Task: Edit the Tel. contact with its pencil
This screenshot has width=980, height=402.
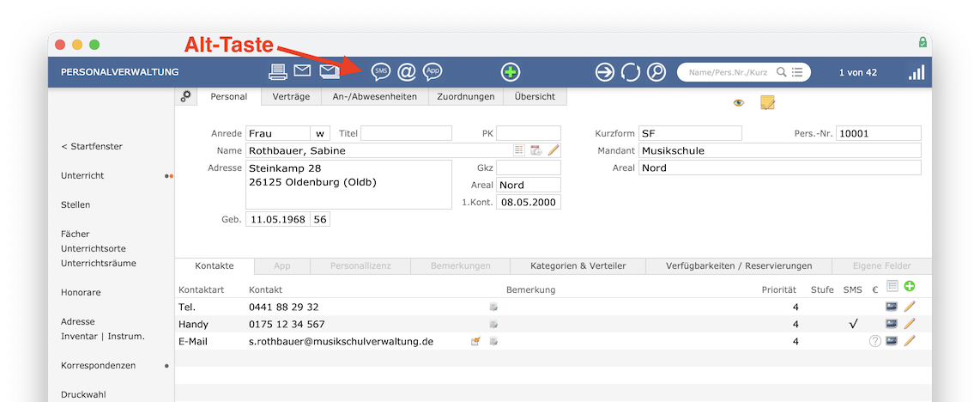Action: (x=910, y=307)
